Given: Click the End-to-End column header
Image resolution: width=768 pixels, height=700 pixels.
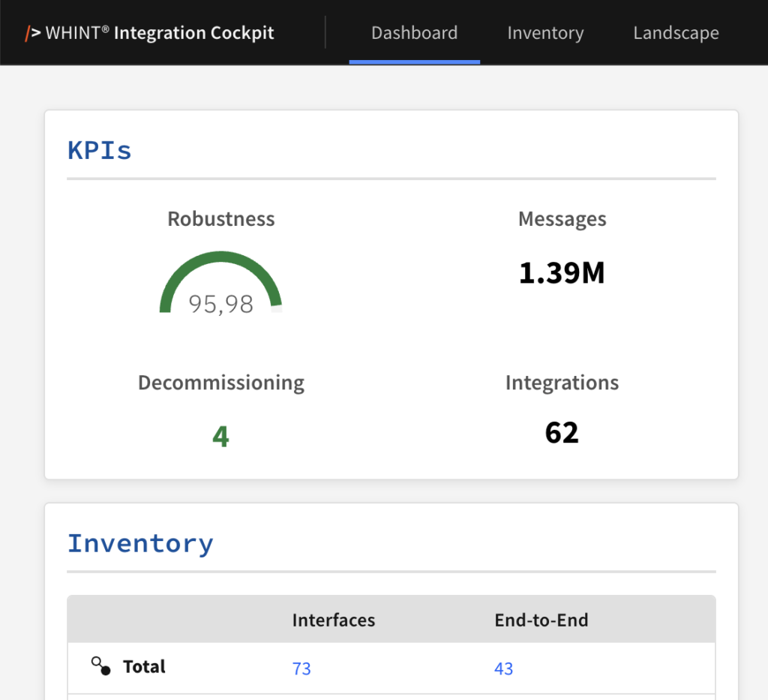Looking at the screenshot, I should point(541,620).
